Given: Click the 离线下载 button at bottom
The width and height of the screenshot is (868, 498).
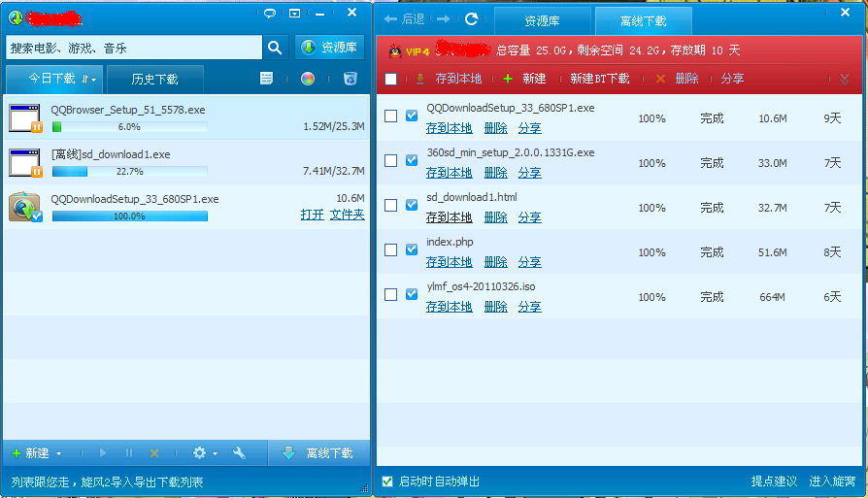Looking at the screenshot, I should [x=318, y=453].
